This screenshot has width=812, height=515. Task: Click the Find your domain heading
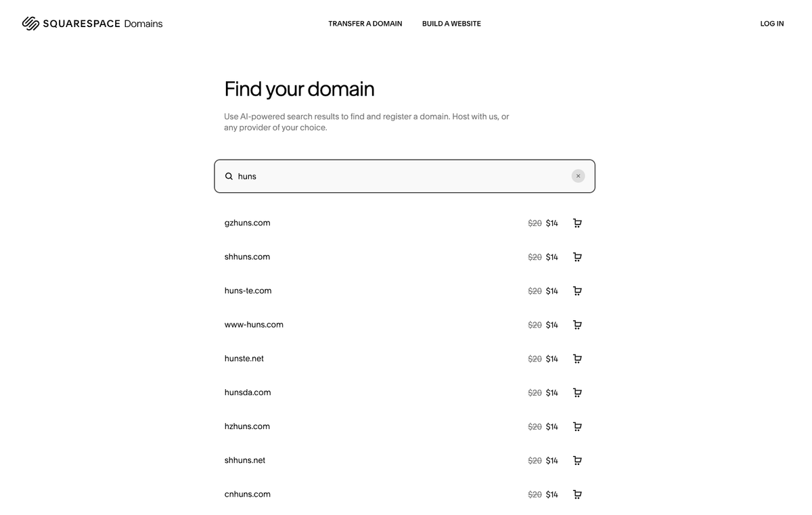click(299, 89)
